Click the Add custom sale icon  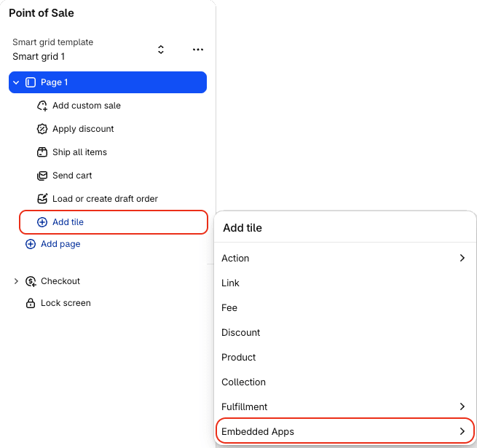pyautogui.click(x=42, y=106)
